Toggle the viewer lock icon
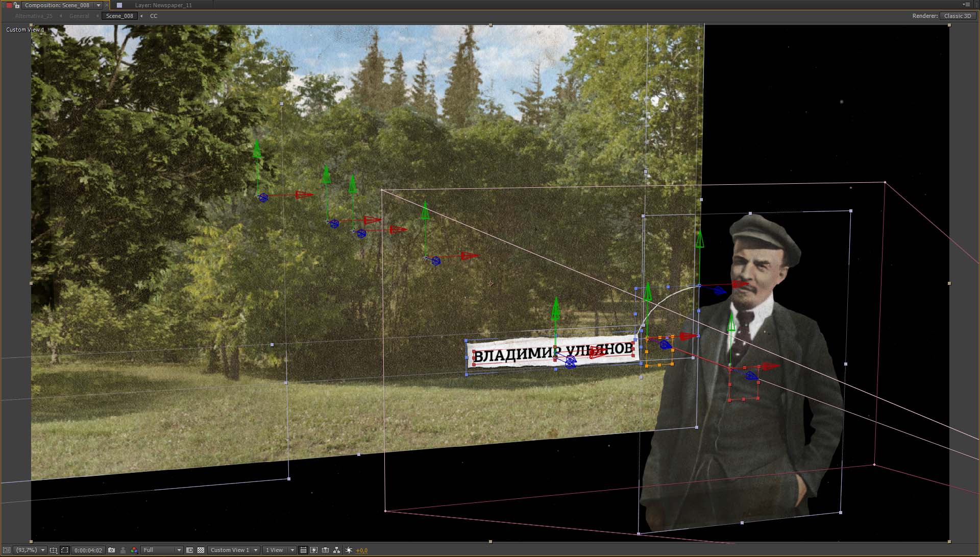This screenshot has height=557, width=980. pos(17,5)
